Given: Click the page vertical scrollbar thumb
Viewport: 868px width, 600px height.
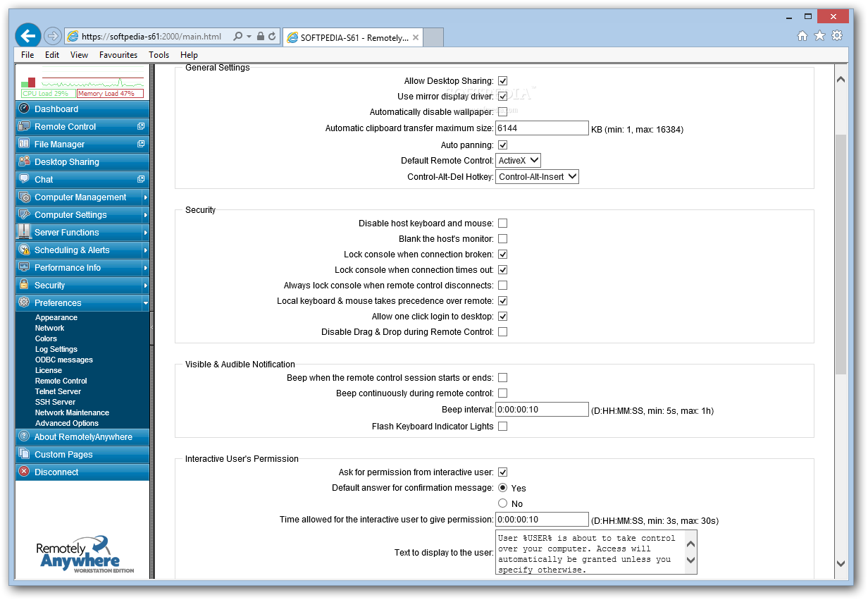Looking at the screenshot, I should click(841, 254).
